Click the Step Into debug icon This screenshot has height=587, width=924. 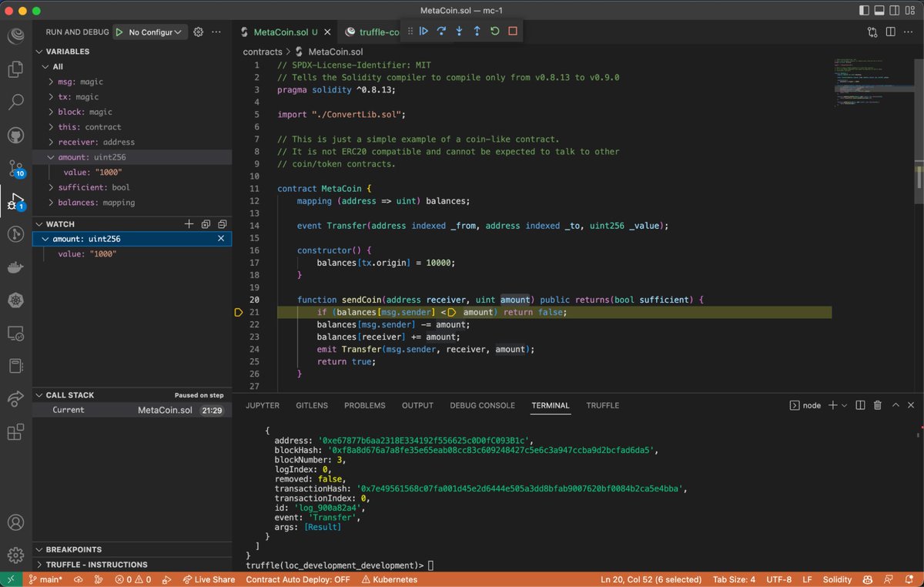(x=459, y=32)
